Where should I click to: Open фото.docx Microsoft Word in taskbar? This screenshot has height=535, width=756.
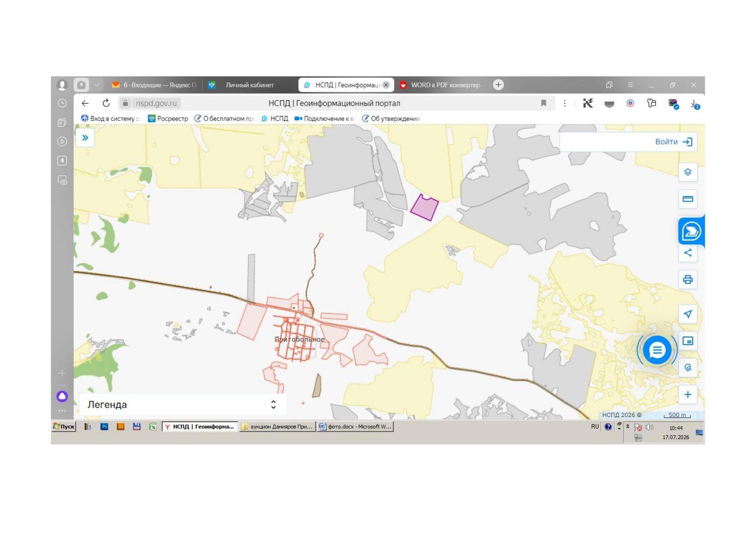coord(355,426)
